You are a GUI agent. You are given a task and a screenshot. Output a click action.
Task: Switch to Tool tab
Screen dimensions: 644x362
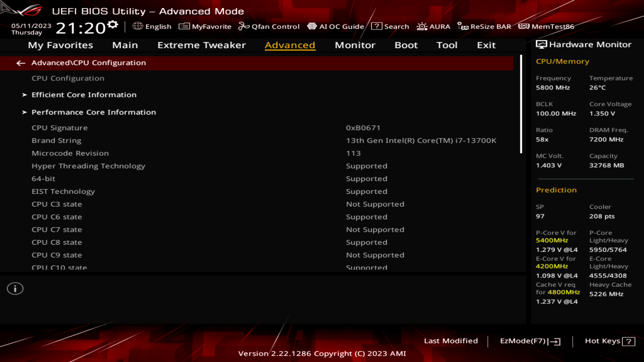447,45
